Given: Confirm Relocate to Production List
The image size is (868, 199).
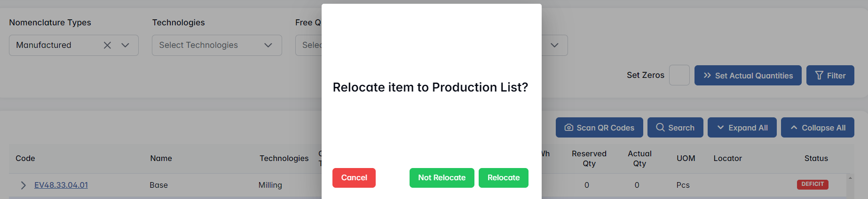Looking at the screenshot, I should pos(503,178).
